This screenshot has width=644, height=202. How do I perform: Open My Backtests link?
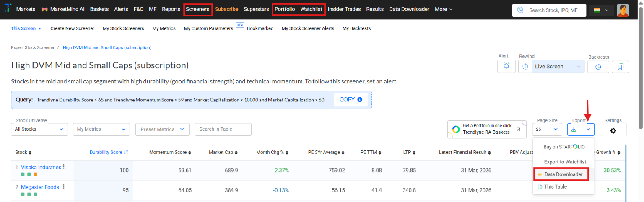pos(357,28)
